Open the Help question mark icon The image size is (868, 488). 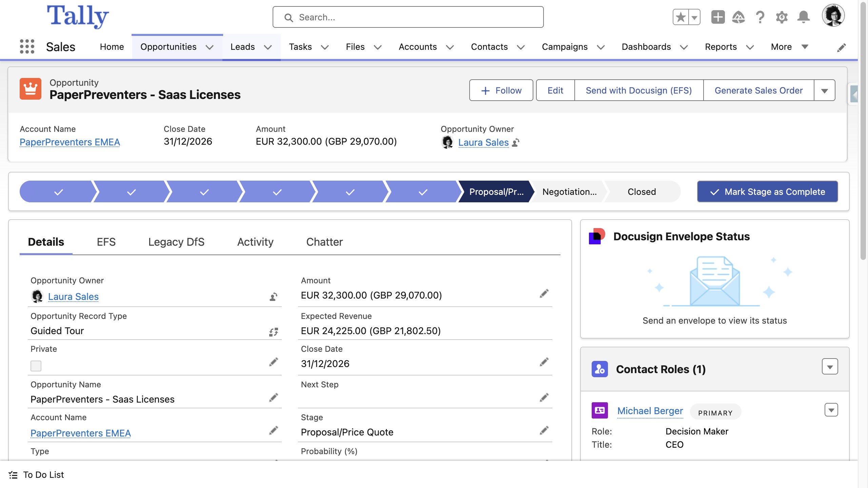(760, 17)
